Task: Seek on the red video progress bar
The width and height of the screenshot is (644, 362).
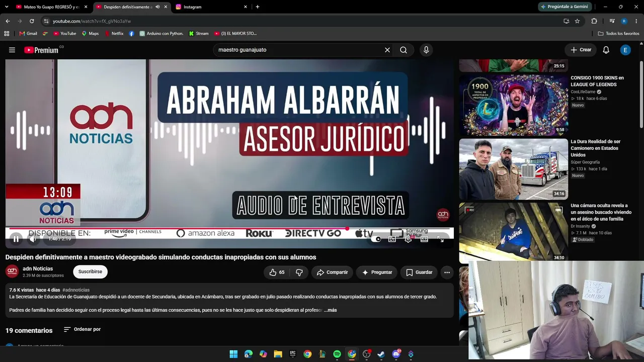Action: [229, 228]
